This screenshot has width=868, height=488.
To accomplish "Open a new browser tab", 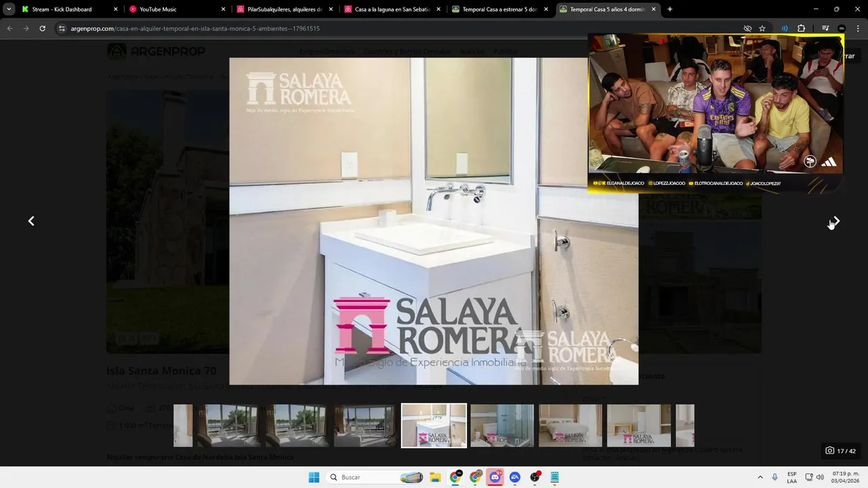I will (670, 9).
